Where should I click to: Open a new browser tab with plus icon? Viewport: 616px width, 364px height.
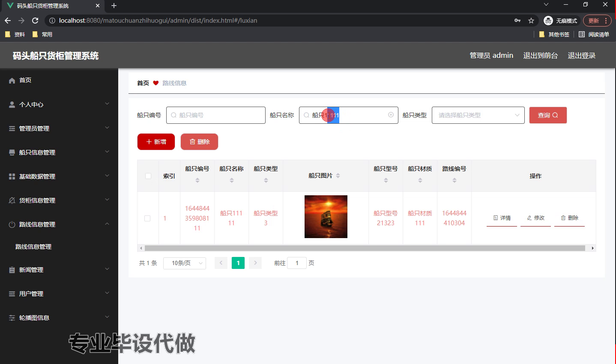(x=114, y=6)
